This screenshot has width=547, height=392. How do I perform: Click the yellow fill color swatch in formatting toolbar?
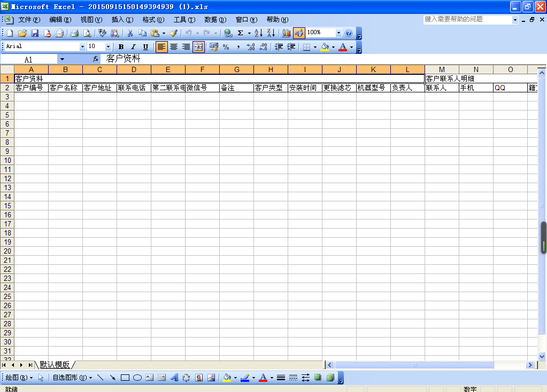click(325, 47)
